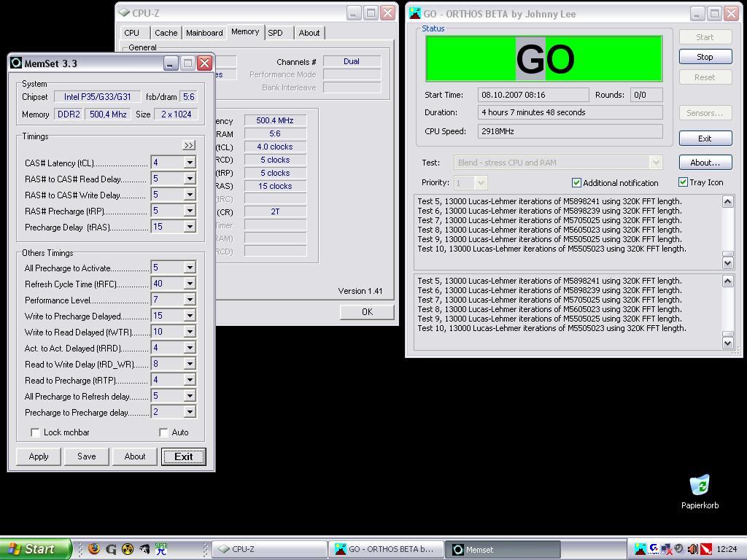Viewport: 747px width, 560px height.
Task: Click the CPU Speed field showing 2918MHz
Action: click(x=570, y=131)
